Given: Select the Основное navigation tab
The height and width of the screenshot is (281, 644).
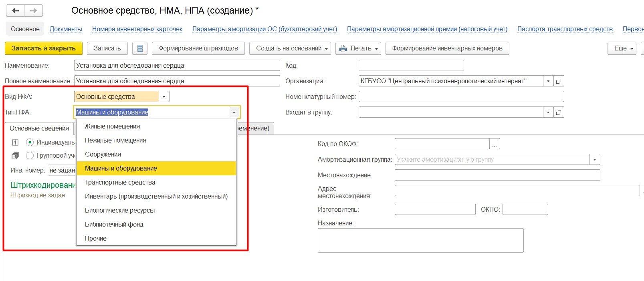Looking at the screenshot, I should point(25,29).
